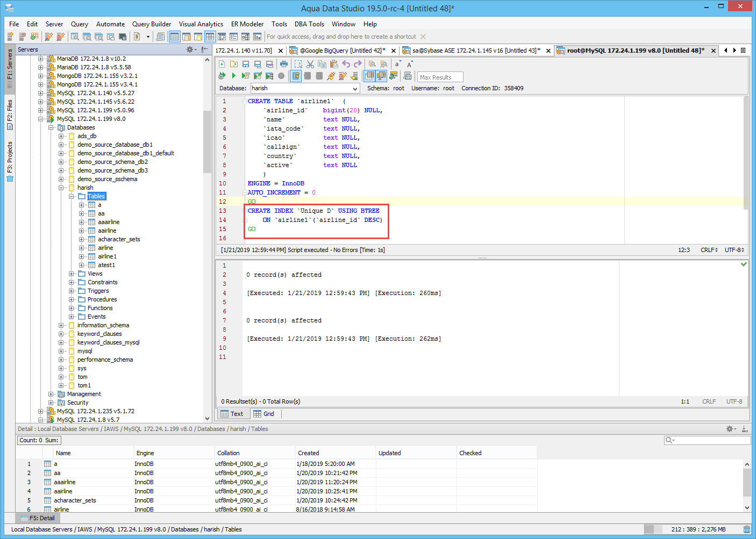Toggle the F5: Detail bottom panel
Viewport: 756px width, 539px height.
pos(38,518)
